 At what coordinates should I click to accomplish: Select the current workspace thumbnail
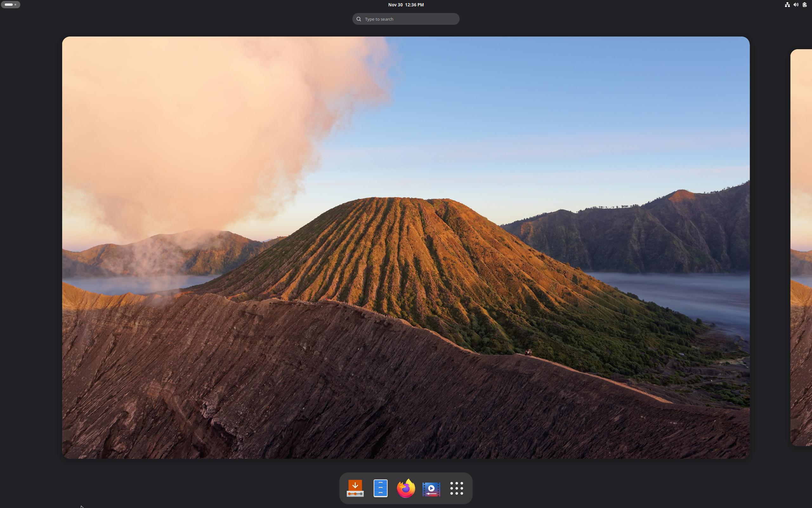point(406,248)
